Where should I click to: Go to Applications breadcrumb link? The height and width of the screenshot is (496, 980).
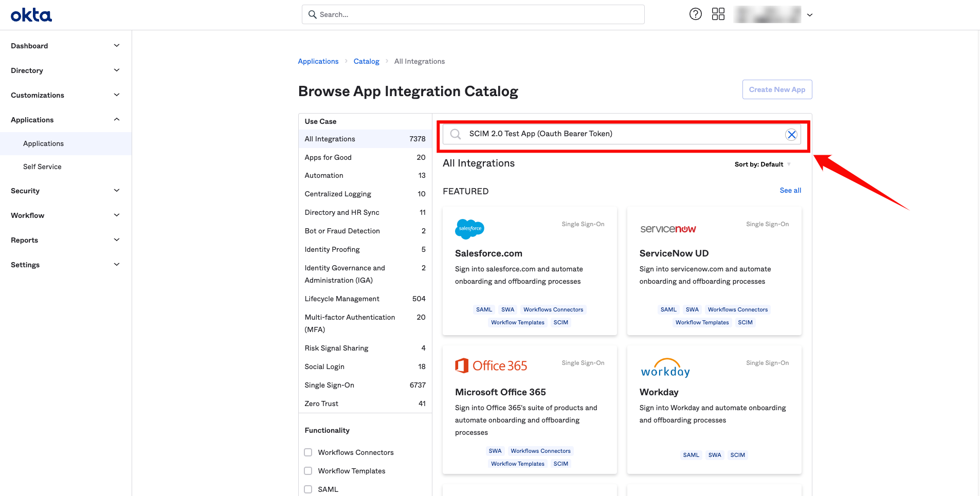tap(318, 61)
